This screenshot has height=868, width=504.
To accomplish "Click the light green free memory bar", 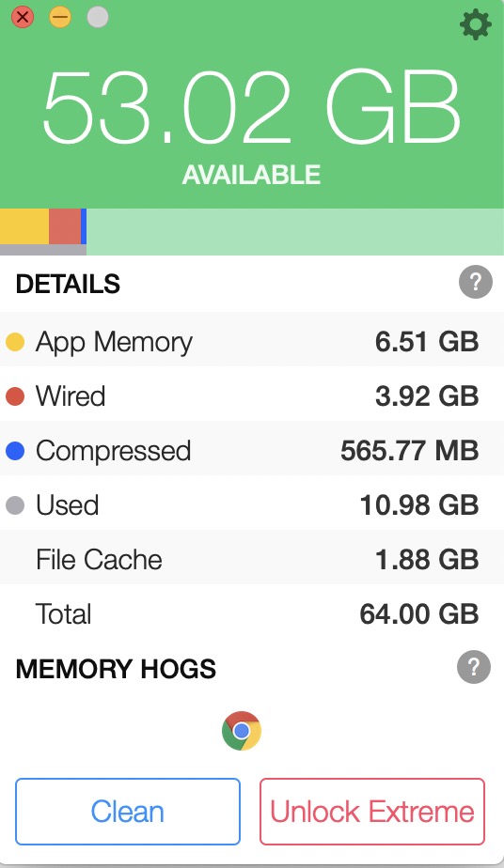I will (295, 231).
